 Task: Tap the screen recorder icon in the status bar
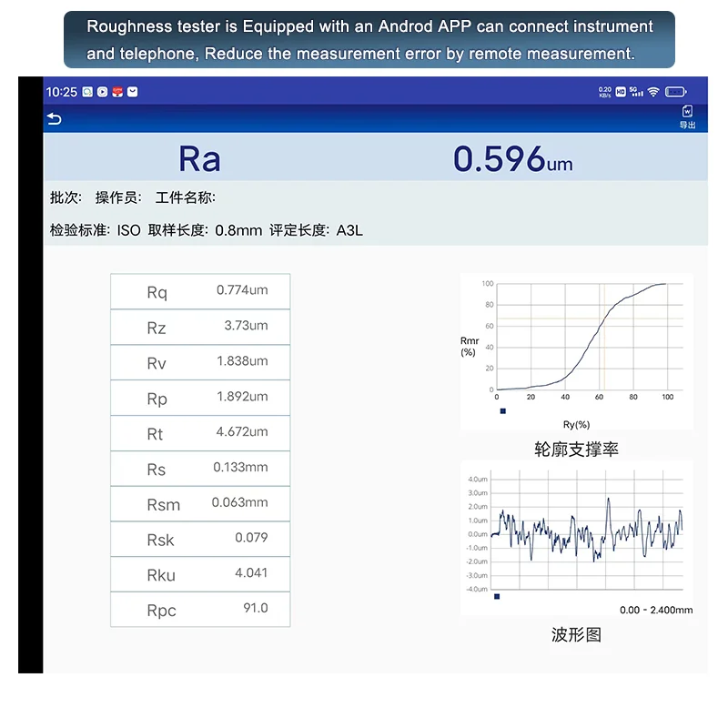pos(101,91)
